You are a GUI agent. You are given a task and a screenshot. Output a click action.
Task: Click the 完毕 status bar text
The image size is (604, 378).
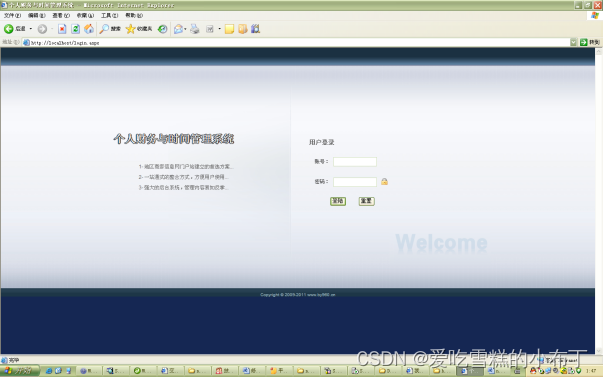point(14,360)
